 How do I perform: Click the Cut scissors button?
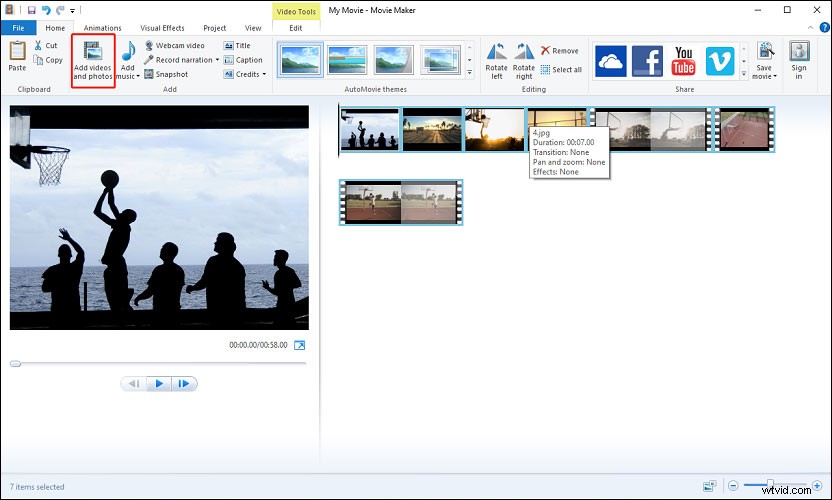pyautogui.click(x=46, y=46)
